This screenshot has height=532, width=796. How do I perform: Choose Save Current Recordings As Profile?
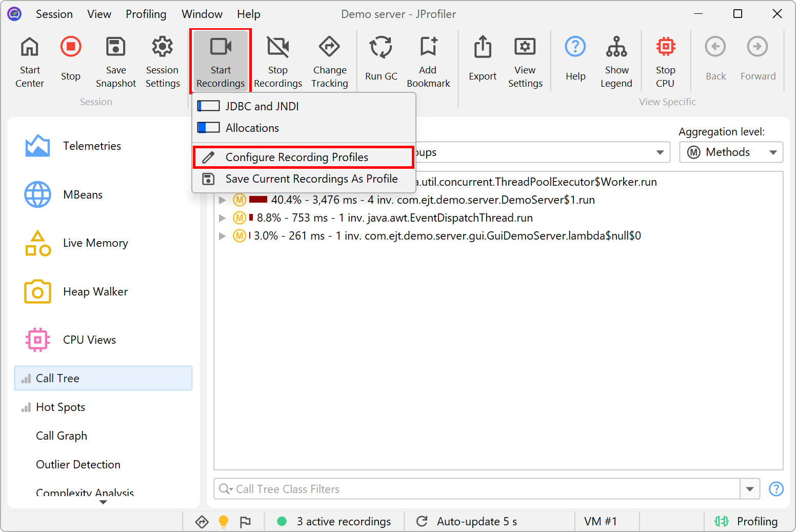tap(304, 179)
